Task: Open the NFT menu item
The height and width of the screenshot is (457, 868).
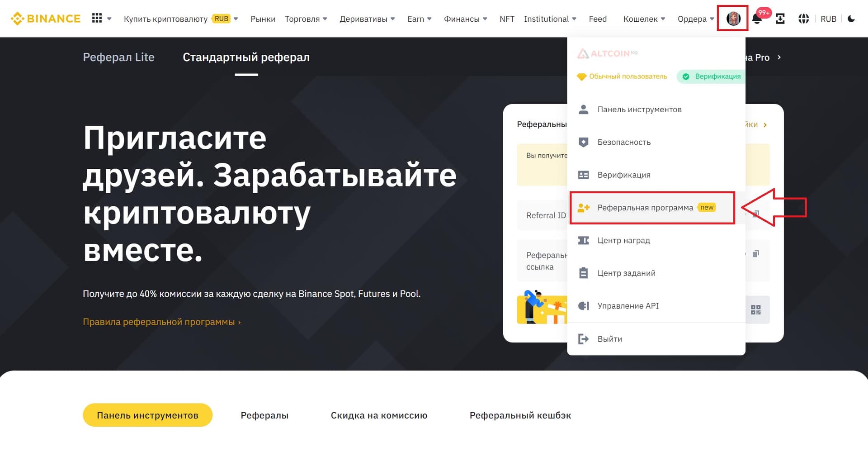Action: pyautogui.click(x=507, y=19)
